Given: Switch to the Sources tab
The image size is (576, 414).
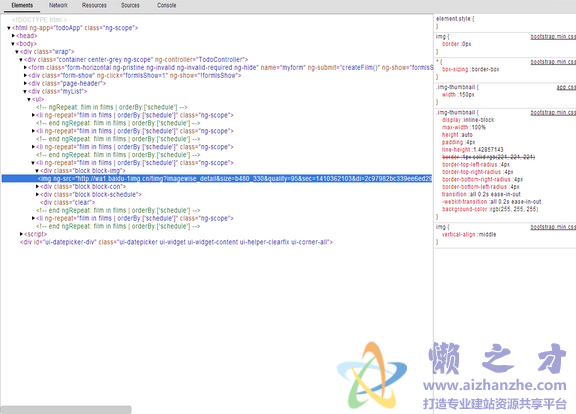Looking at the screenshot, I should click(x=130, y=5).
